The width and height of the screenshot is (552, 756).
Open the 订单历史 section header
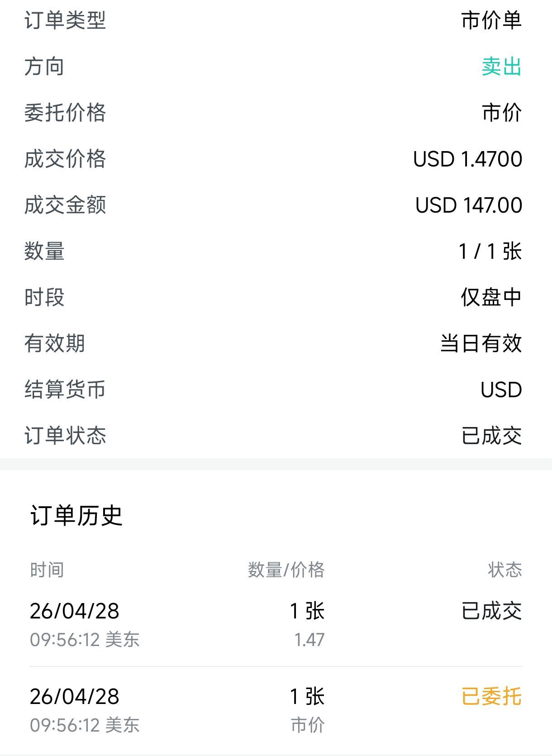[76, 516]
